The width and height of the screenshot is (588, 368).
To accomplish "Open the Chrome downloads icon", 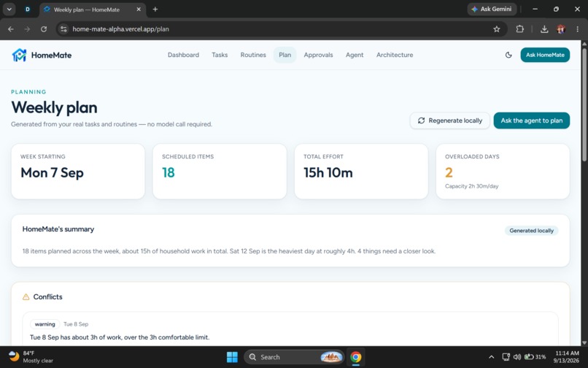I will coord(544,29).
